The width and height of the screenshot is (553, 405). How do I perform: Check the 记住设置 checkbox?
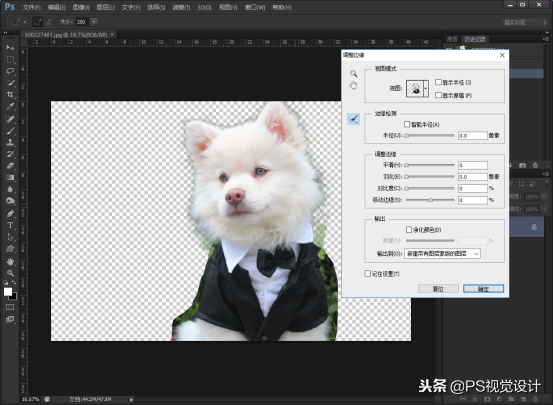(367, 274)
